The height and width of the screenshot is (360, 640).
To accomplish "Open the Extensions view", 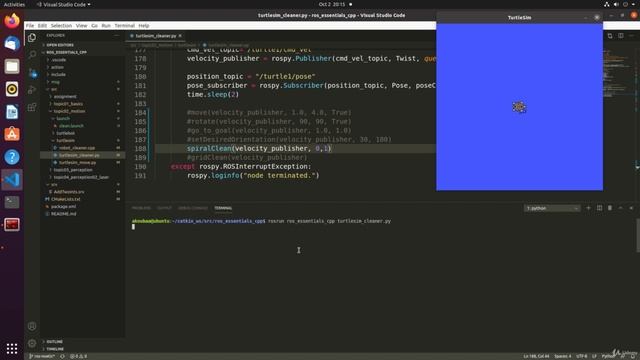I will [x=32, y=107].
